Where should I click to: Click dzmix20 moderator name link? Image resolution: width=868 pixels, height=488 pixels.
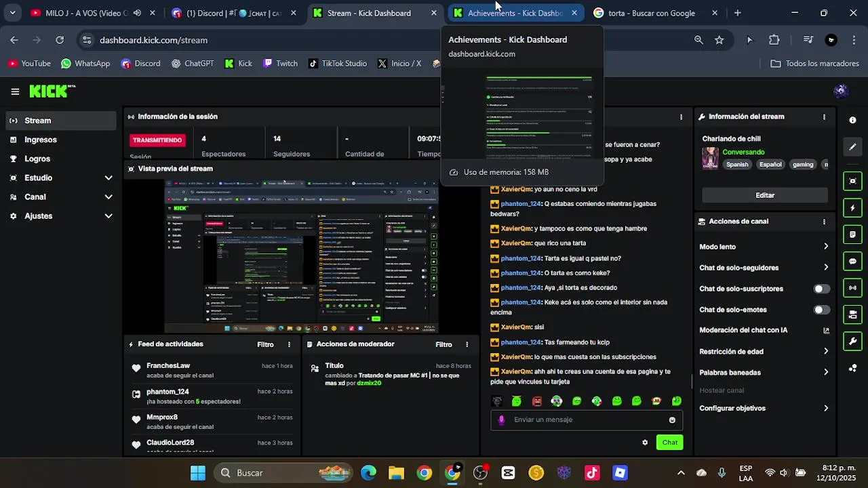[x=369, y=383]
